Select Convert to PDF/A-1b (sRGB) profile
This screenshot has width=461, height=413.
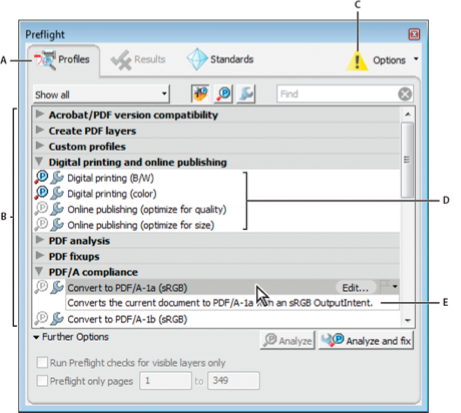[x=127, y=319]
